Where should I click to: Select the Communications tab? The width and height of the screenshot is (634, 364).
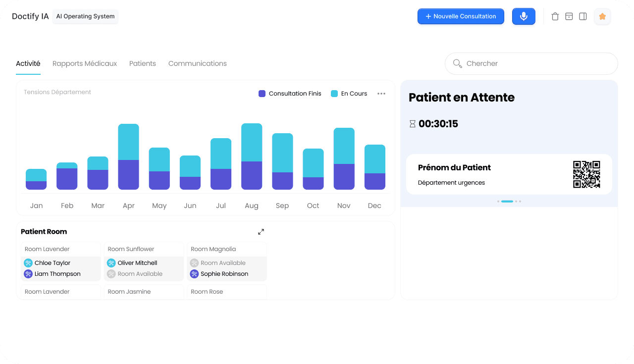(x=198, y=63)
